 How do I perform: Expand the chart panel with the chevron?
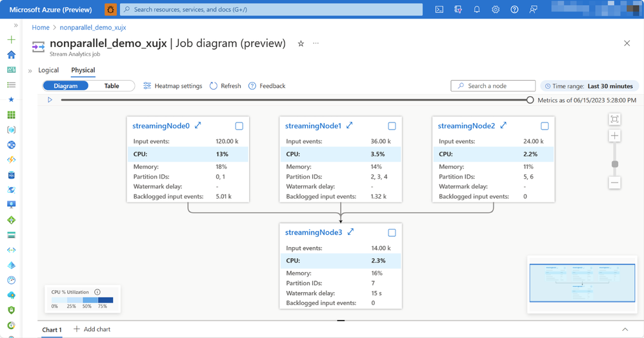(x=625, y=330)
